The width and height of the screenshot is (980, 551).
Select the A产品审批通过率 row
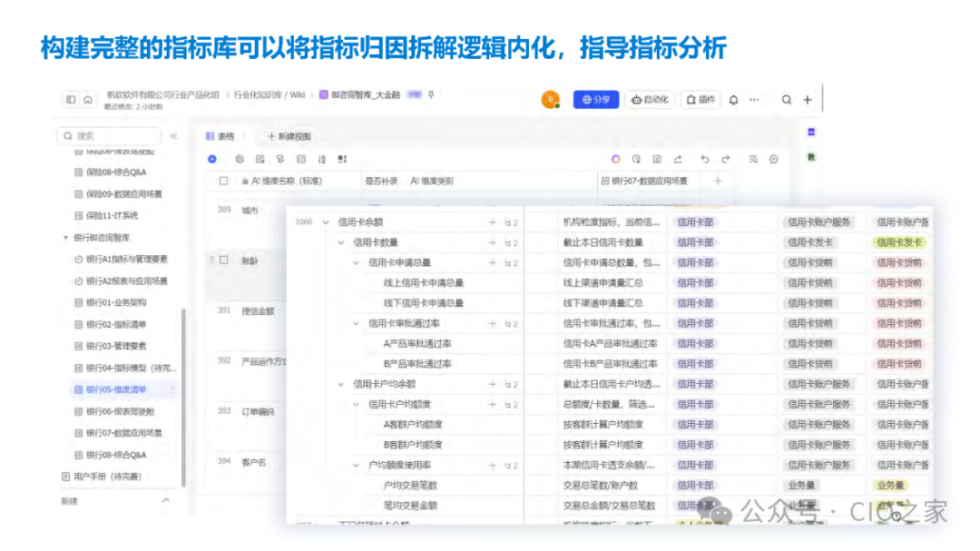coord(417,343)
